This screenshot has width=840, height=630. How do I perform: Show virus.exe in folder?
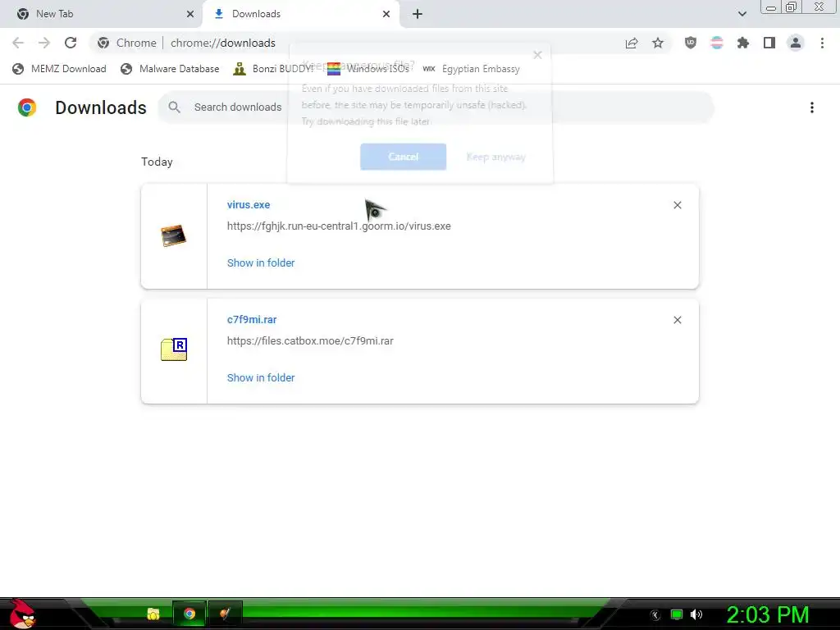tap(261, 263)
